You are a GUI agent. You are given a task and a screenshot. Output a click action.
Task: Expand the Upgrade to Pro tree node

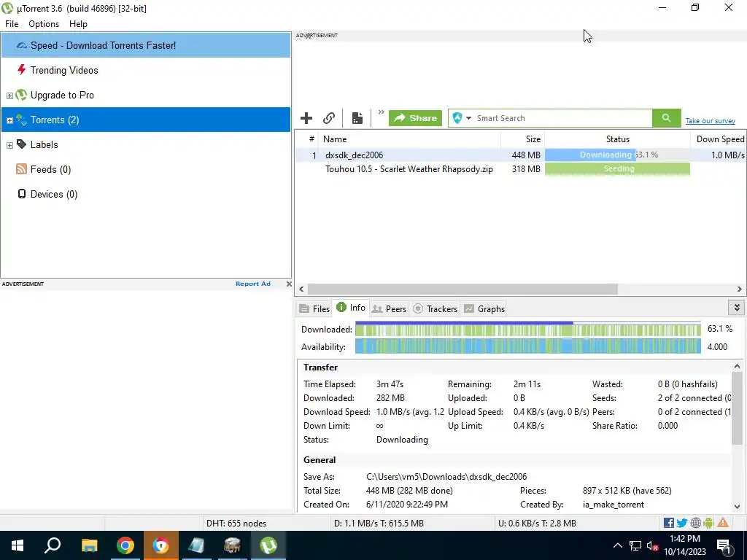pos(9,96)
